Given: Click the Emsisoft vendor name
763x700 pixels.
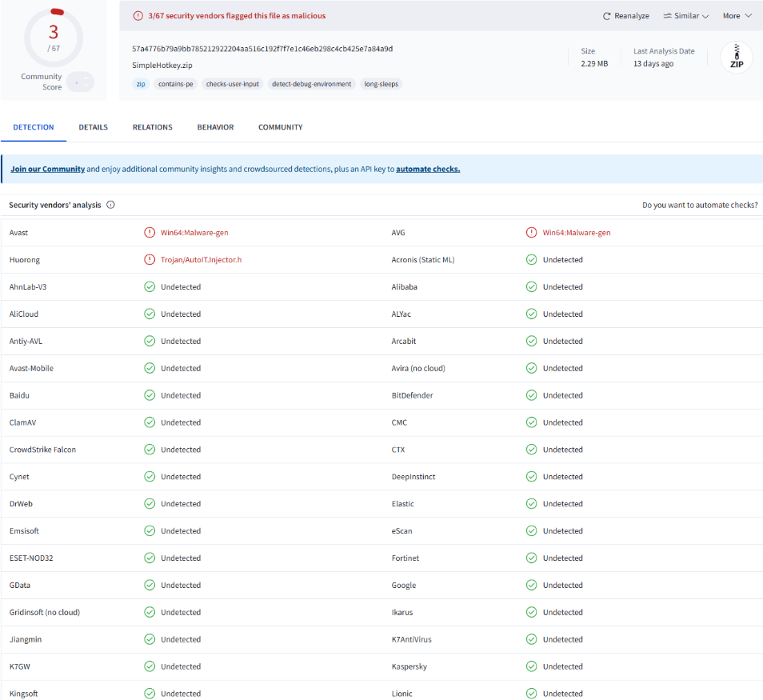Looking at the screenshot, I should [24, 531].
